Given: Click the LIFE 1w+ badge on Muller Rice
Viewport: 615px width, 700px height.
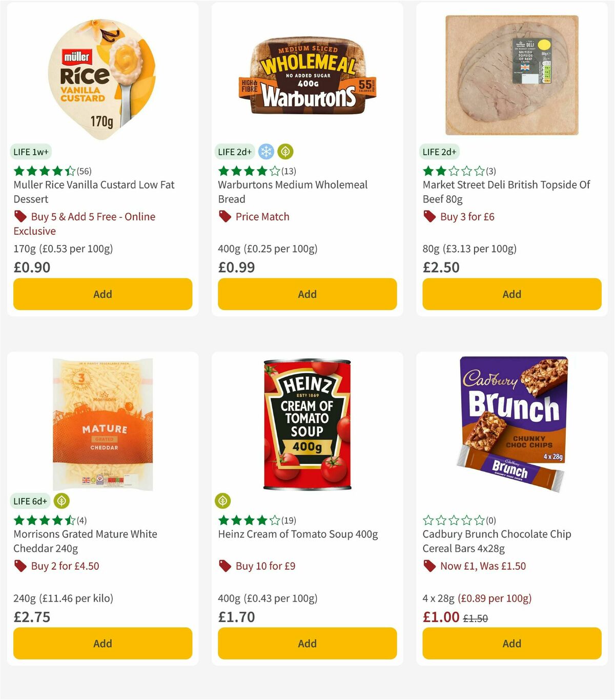Looking at the screenshot, I should coord(31,152).
